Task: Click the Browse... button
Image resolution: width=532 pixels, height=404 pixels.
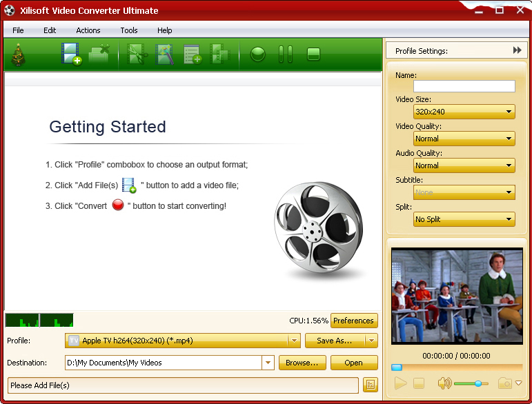Action: 302,363
